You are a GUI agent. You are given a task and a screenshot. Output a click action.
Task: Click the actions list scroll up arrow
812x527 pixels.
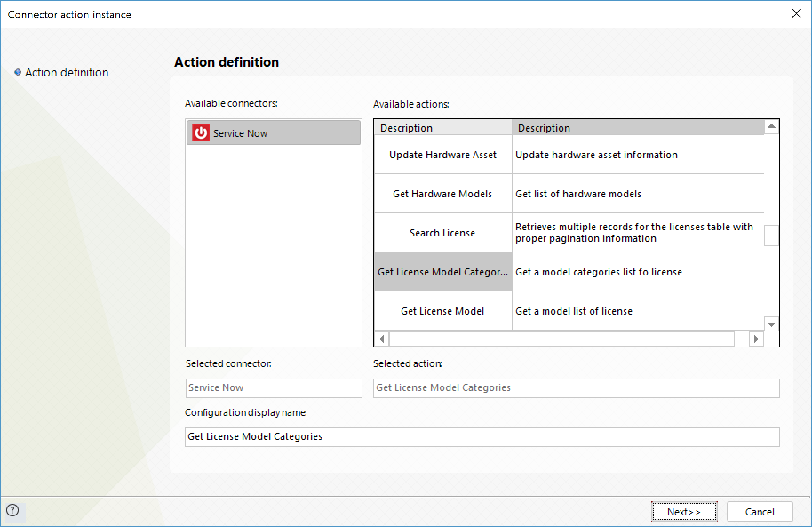click(772, 127)
